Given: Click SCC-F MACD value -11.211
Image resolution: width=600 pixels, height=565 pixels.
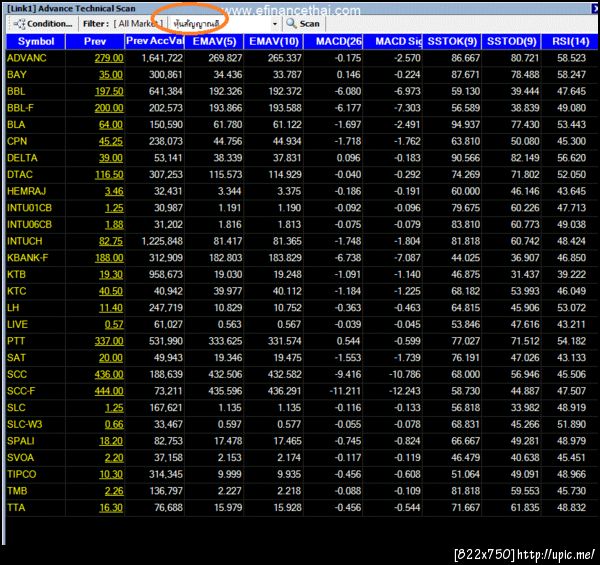Looking at the screenshot, I should pos(345,391).
